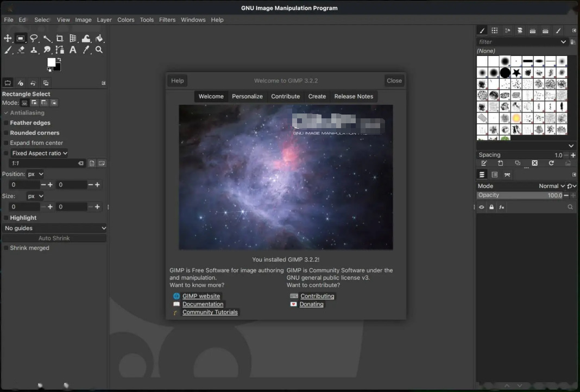Select the Paintbrush tool
The width and height of the screenshot is (580, 392).
8,49
